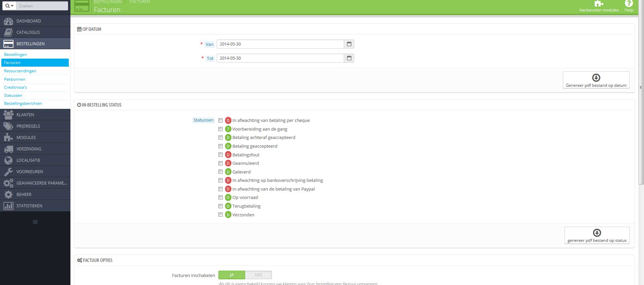Click the Bestellingen credit card icon

tap(8, 44)
